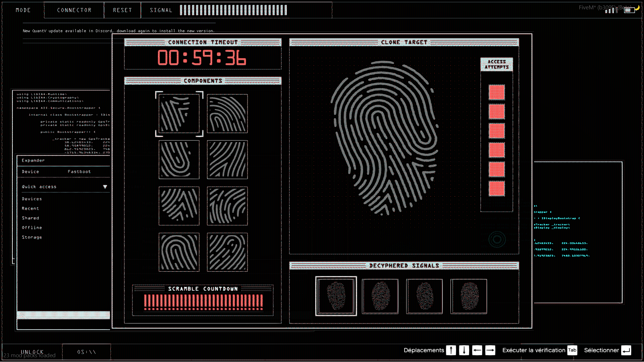
Task: Click the UNLOCK button at bottom left
Action: [x=32, y=352]
